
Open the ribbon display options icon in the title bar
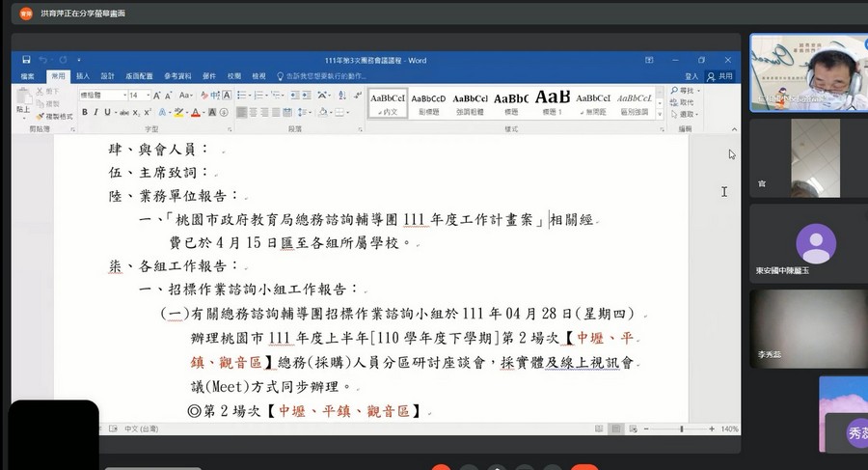[649, 60]
